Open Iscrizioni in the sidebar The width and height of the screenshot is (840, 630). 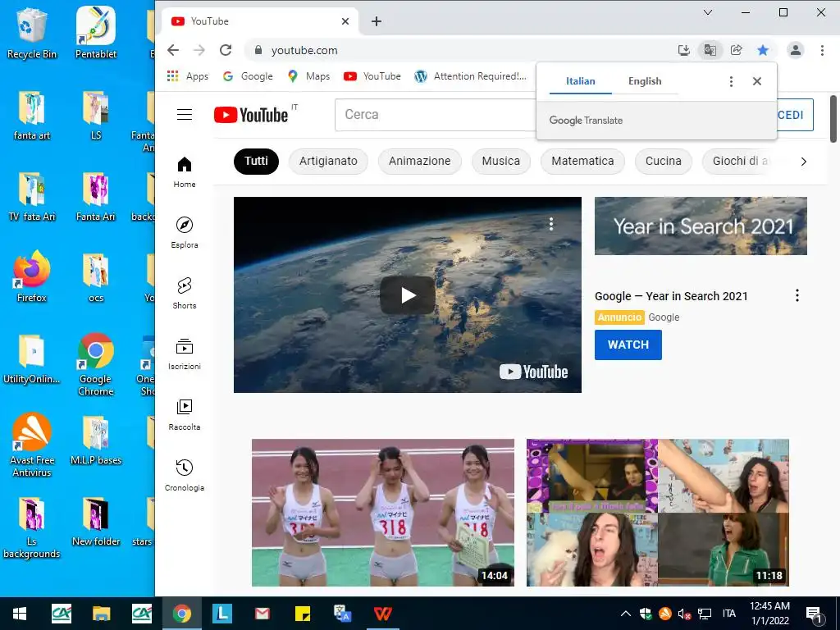point(185,354)
